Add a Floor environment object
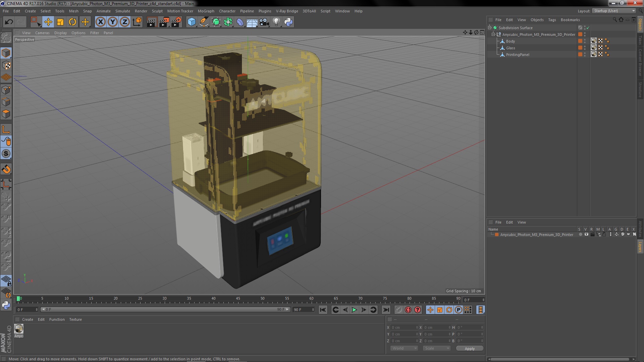Image resolution: width=644 pixels, height=362 pixels. click(x=252, y=22)
